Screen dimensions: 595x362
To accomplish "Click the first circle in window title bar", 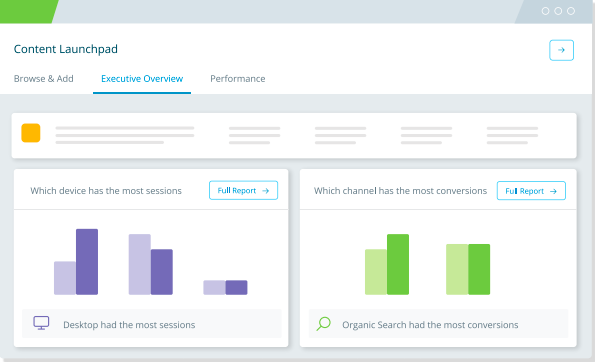I will 545,11.
